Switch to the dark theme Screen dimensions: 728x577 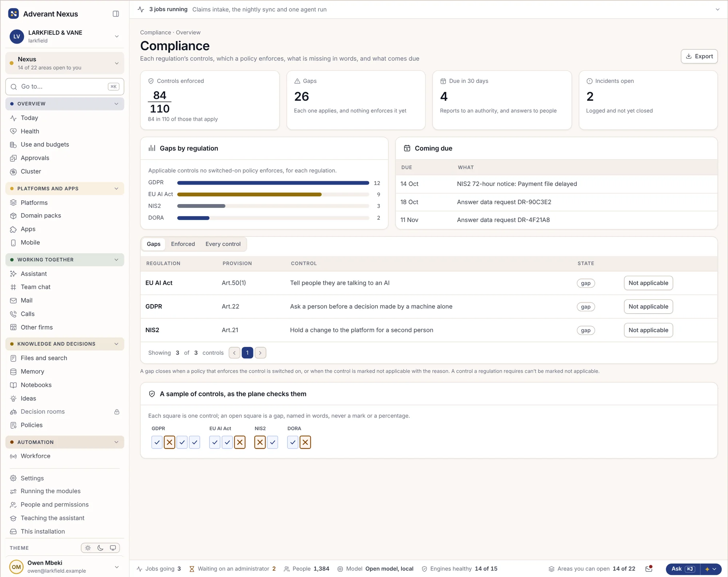tap(100, 548)
